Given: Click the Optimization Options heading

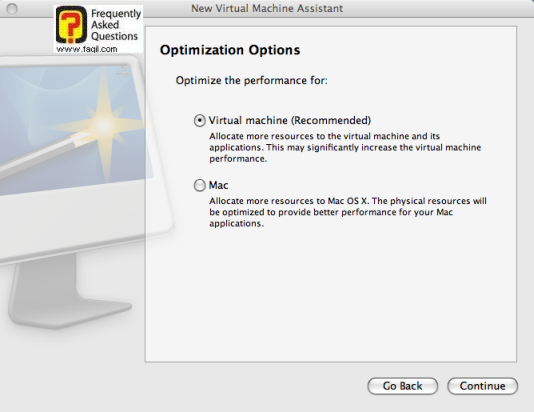Looking at the screenshot, I should tap(230, 50).
